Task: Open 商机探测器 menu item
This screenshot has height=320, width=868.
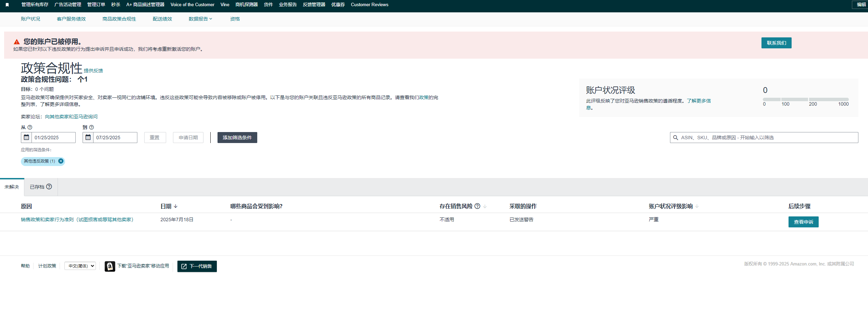Action: pyautogui.click(x=247, y=5)
